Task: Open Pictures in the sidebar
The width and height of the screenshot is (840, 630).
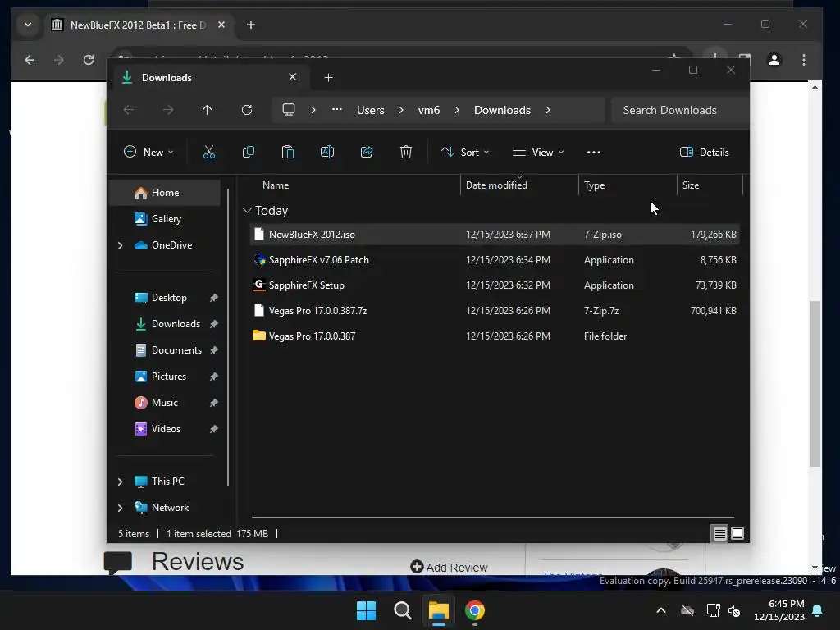Action: (x=164, y=376)
